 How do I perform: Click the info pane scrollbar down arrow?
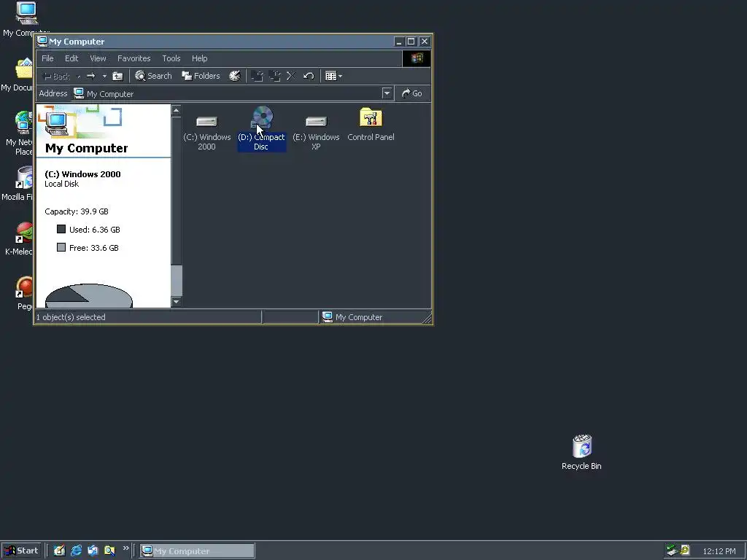click(x=177, y=301)
